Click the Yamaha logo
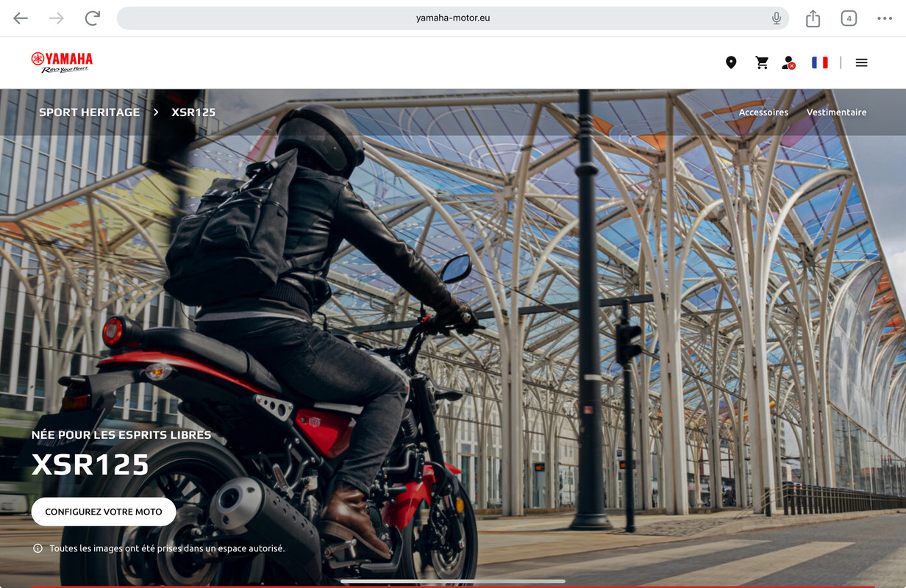This screenshot has width=906, height=588. 62,62
